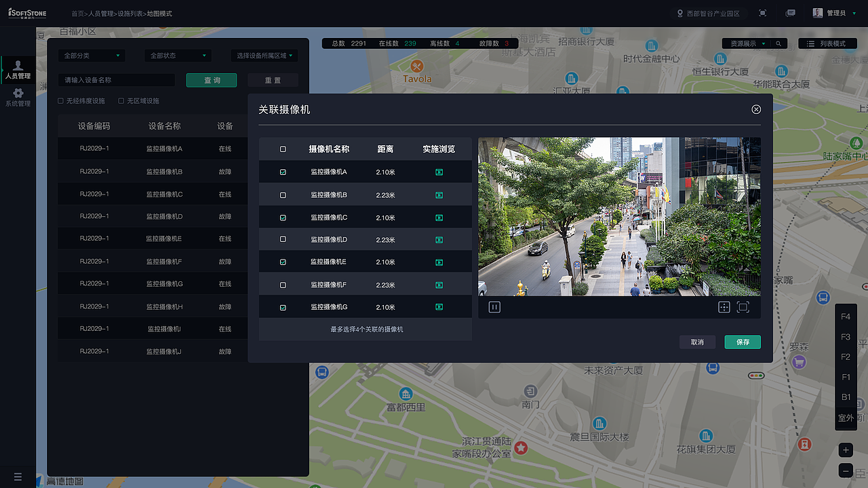The width and height of the screenshot is (868, 488).
Task: Enable the 无经纬度设施 filter checkbox
Action: point(60,101)
